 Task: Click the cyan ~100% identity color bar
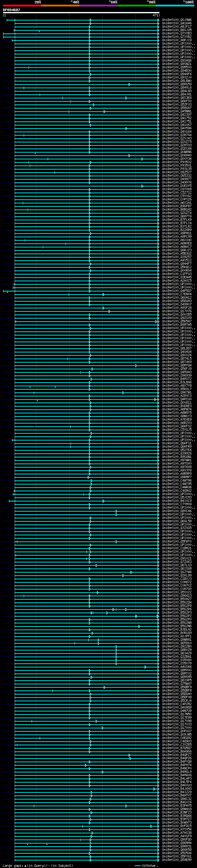(175, 6)
